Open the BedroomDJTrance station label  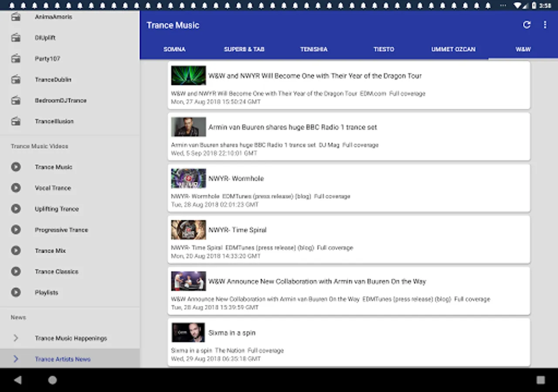click(x=61, y=100)
